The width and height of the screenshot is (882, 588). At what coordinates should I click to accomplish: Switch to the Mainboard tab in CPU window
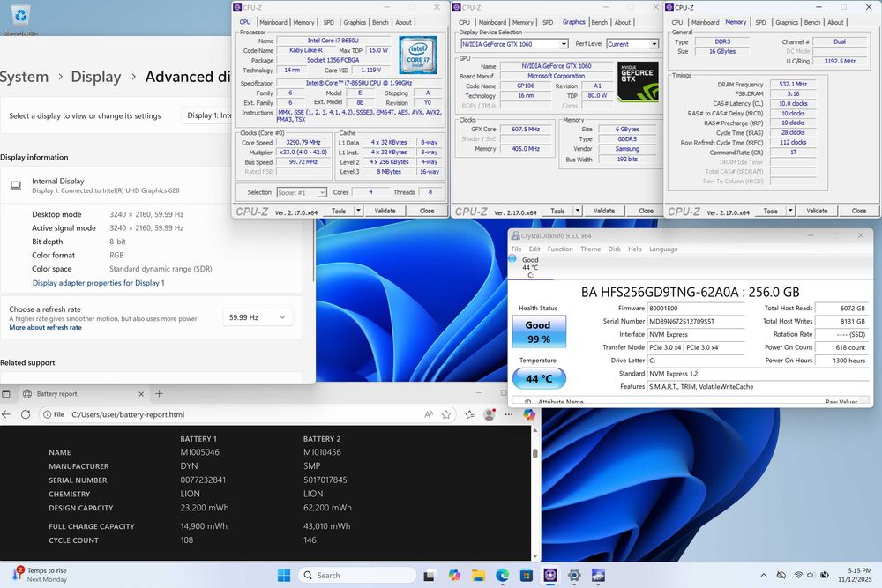pyautogui.click(x=273, y=22)
